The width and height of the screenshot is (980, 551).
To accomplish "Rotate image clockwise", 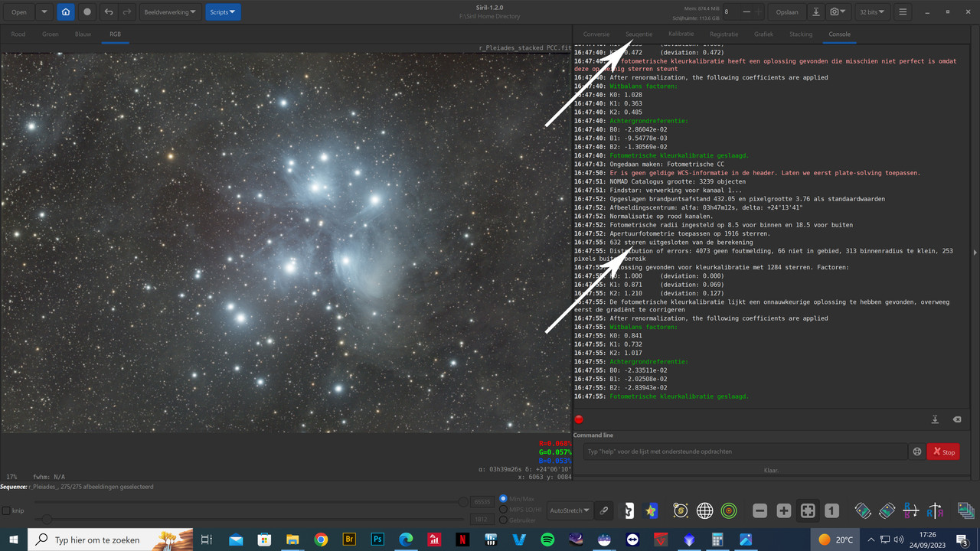I will (887, 510).
